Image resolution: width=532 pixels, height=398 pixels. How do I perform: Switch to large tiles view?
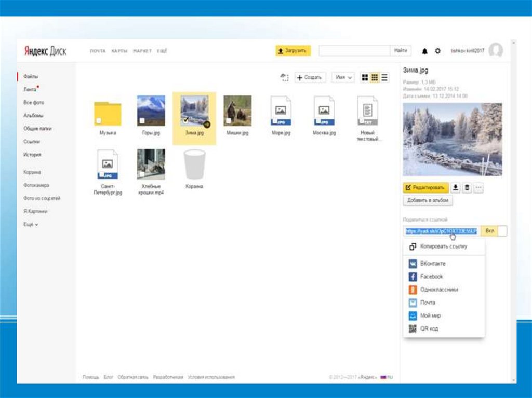click(365, 78)
